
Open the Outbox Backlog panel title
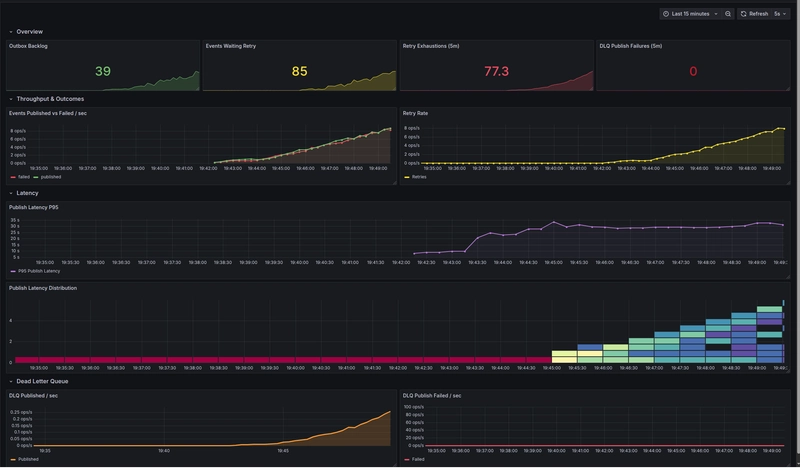coord(29,46)
